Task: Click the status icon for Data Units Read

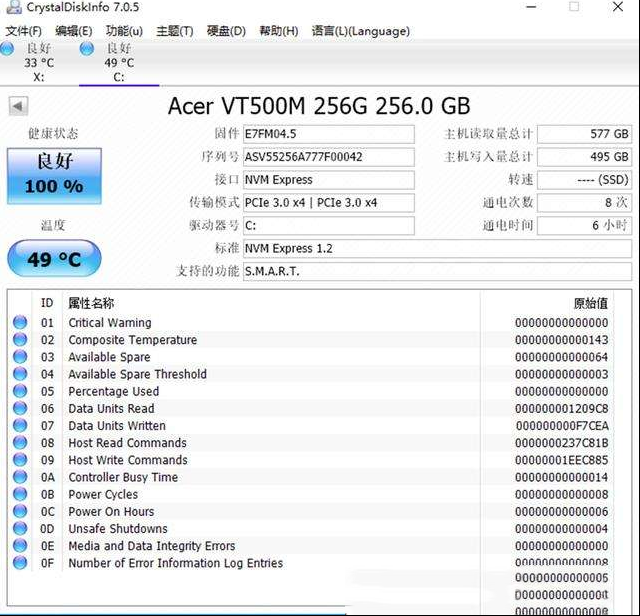Action: tap(20, 408)
